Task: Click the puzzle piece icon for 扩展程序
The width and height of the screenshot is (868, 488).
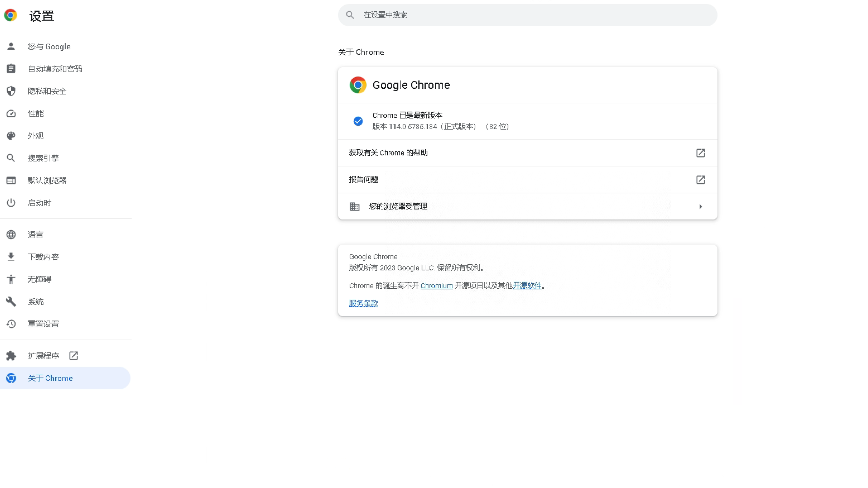Action: 11,355
